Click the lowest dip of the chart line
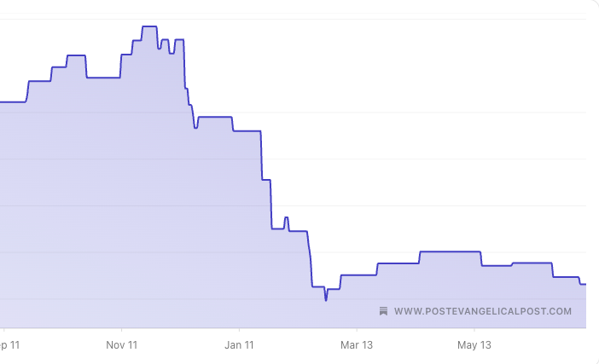 [x=326, y=300]
